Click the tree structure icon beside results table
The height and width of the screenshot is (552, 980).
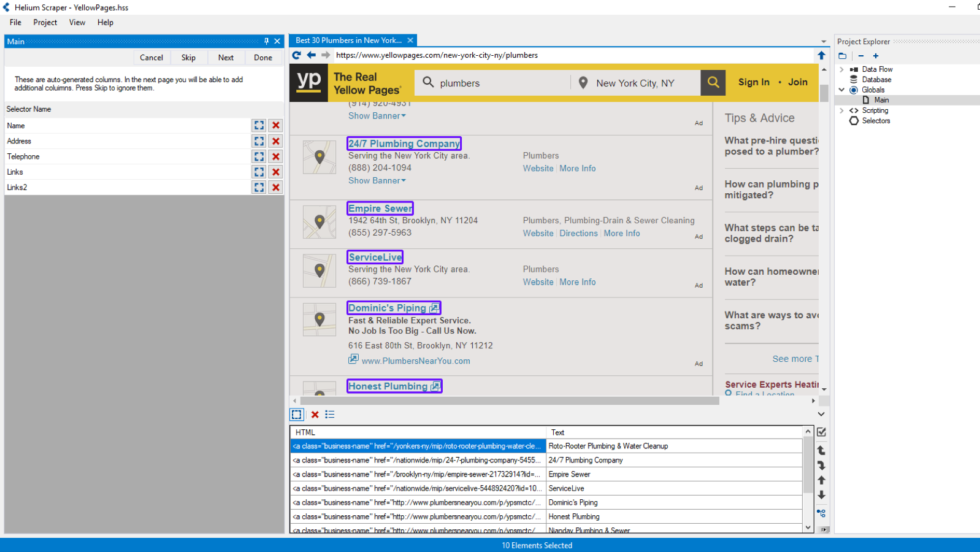tap(821, 513)
